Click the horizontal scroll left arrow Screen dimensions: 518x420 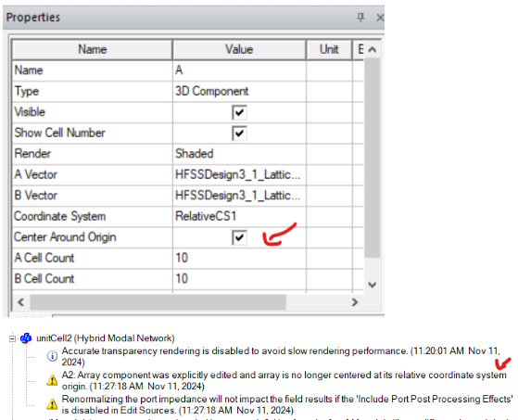tap(20, 302)
